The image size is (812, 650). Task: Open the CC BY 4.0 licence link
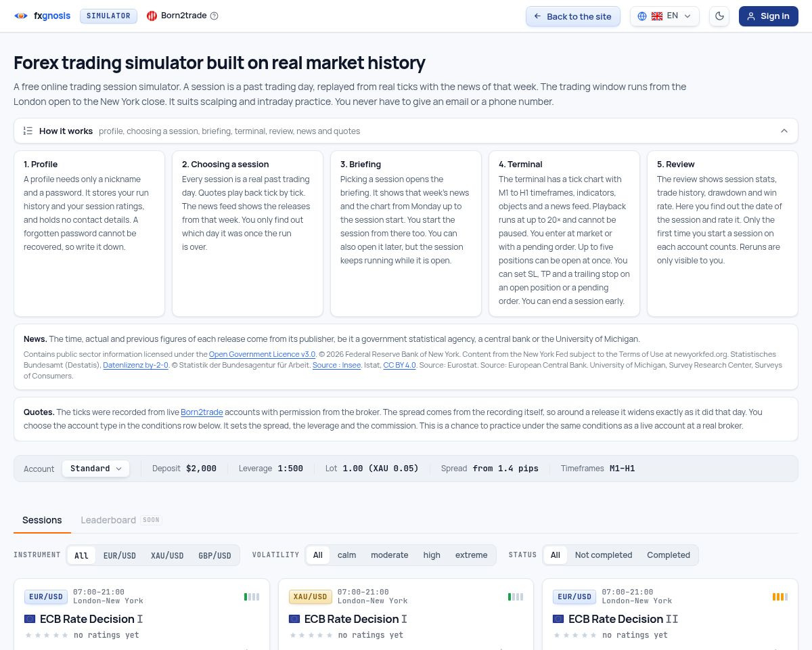click(399, 365)
